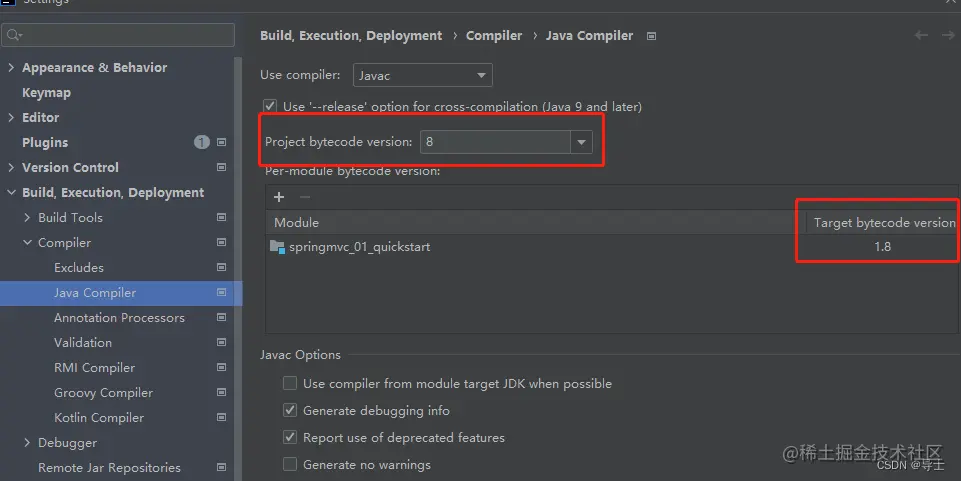Click the Module column header
Image resolution: width=961 pixels, height=481 pixels.
pos(535,222)
